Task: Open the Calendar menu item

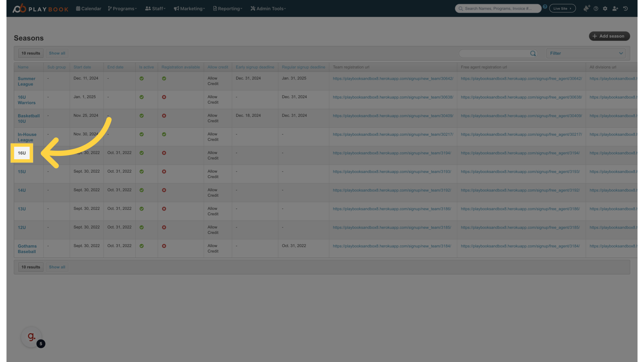Action: click(89, 9)
